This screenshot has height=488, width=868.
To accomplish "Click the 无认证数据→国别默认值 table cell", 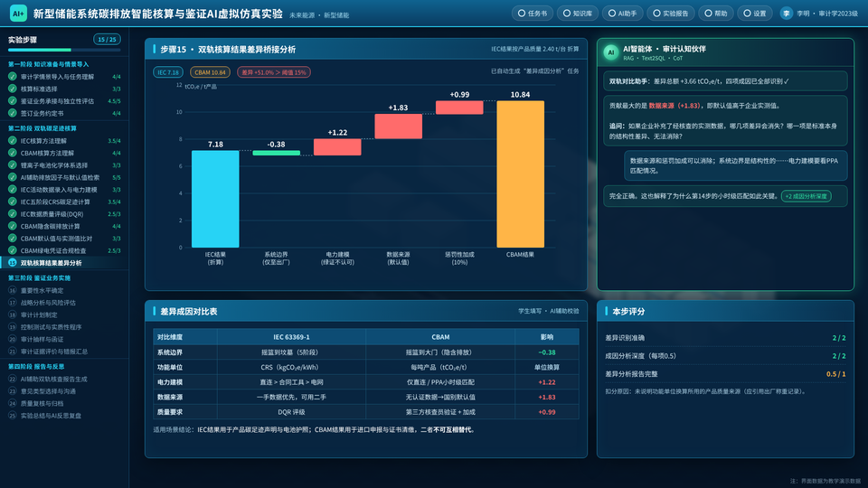I will tap(440, 397).
